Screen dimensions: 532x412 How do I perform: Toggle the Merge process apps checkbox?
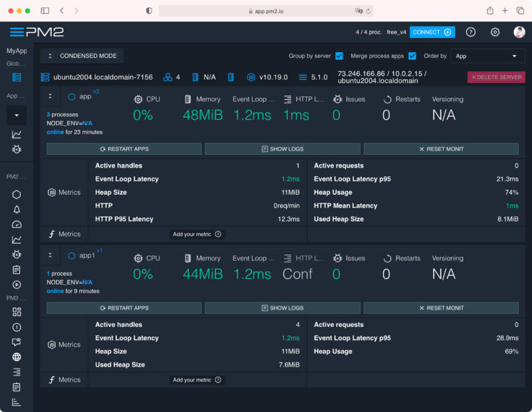pyautogui.click(x=412, y=56)
